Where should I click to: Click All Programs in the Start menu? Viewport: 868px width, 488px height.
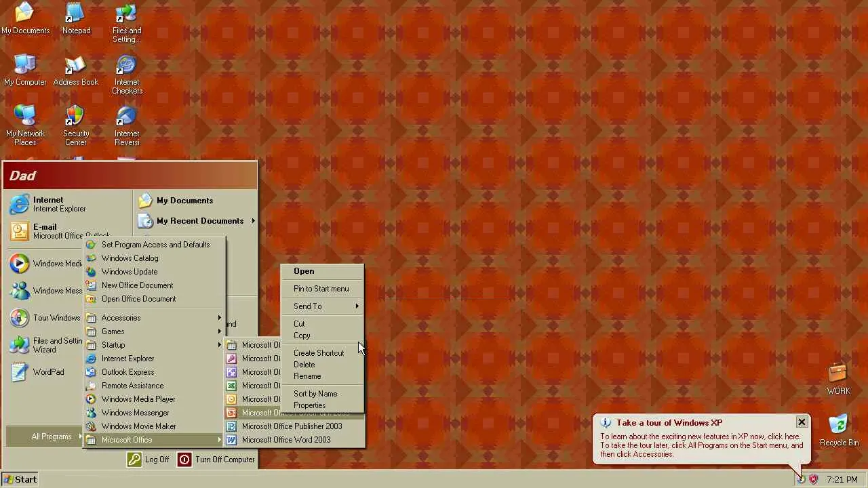pos(45,436)
